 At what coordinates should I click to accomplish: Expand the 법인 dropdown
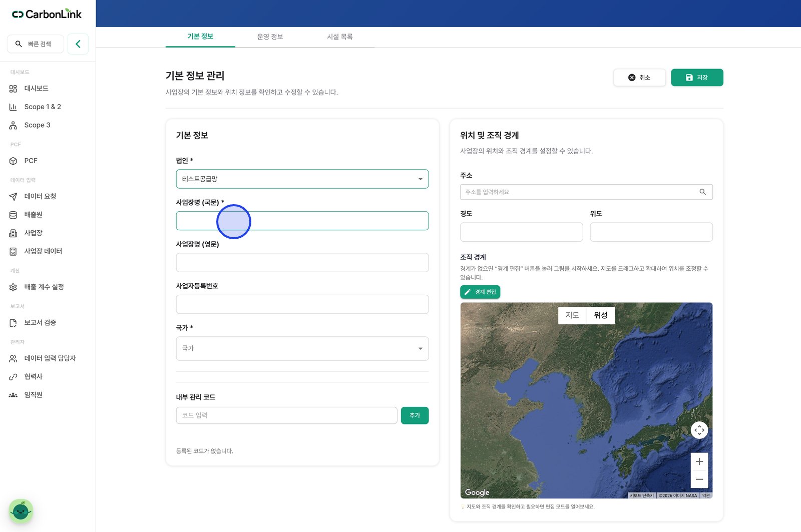tap(302, 179)
